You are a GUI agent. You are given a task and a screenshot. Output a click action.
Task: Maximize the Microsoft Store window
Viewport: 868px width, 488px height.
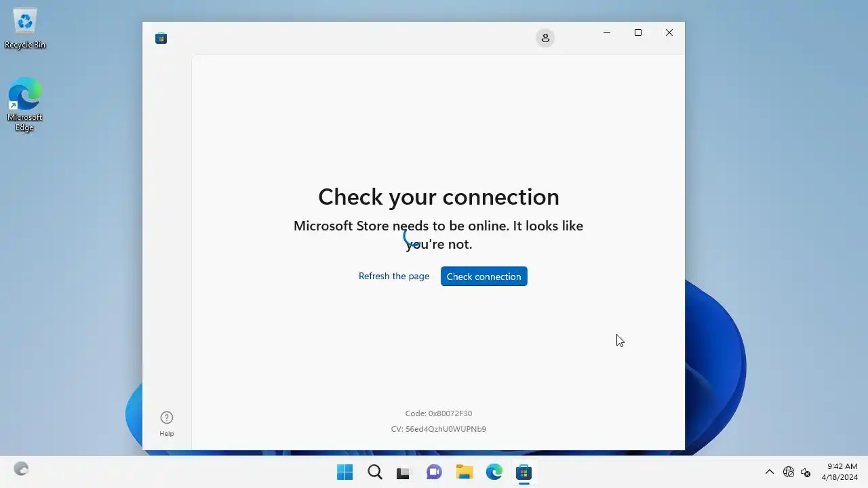pyautogui.click(x=638, y=33)
